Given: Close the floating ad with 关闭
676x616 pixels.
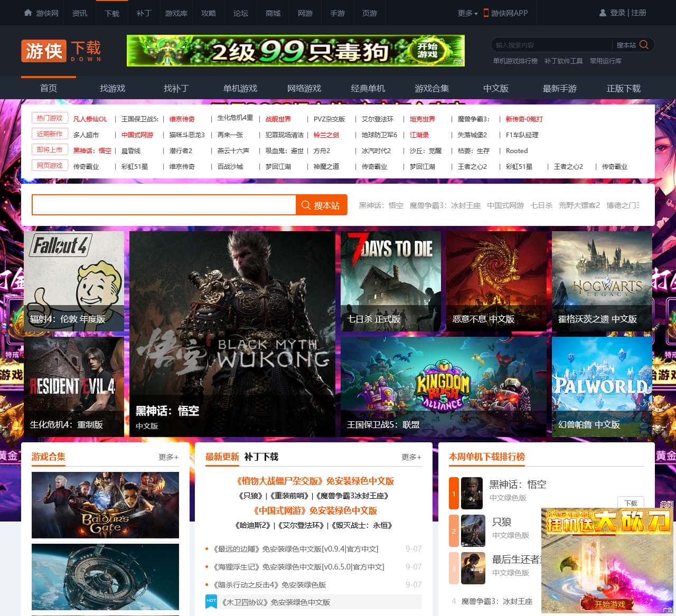Looking at the screenshot, I should pyautogui.click(x=667, y=505).
